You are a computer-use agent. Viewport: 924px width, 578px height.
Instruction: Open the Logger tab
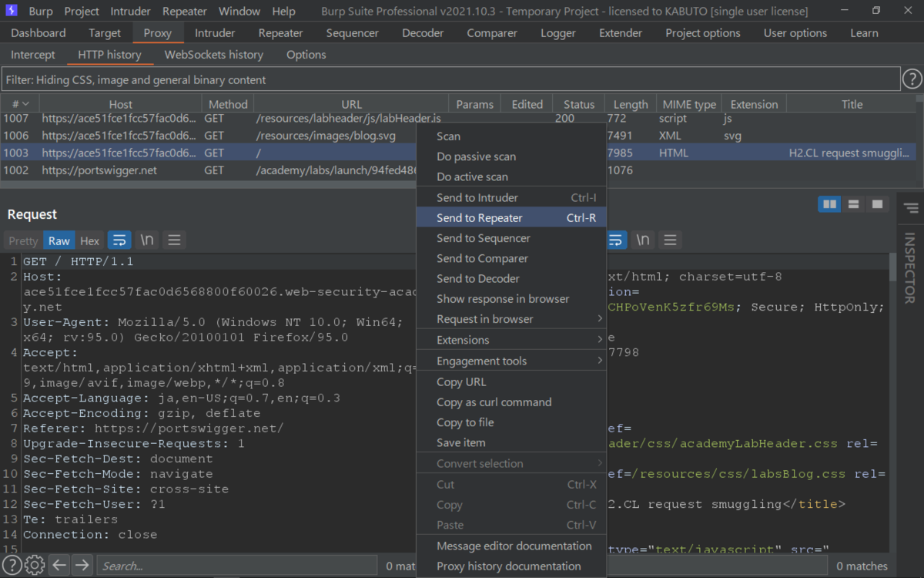pos(558,33)
